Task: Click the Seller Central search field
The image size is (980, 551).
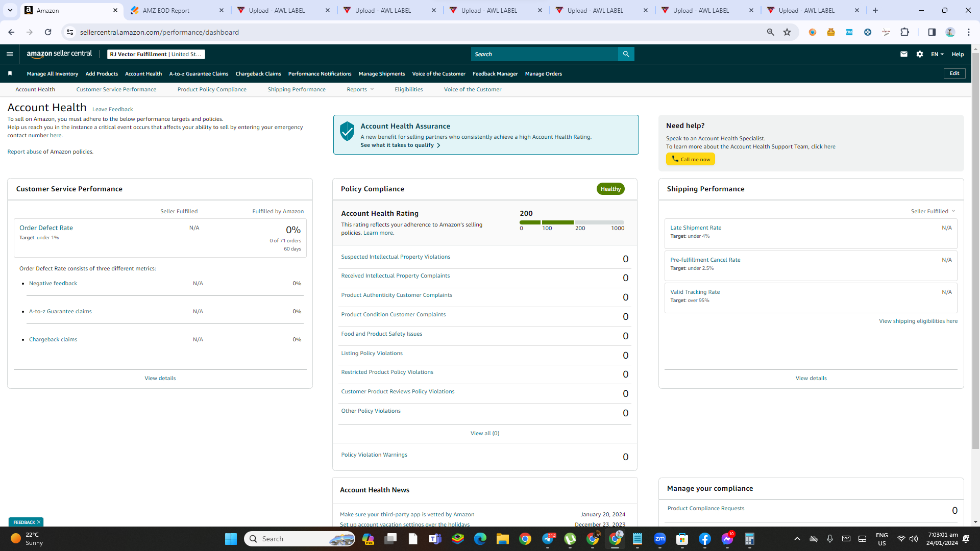Action: [545, 54]
